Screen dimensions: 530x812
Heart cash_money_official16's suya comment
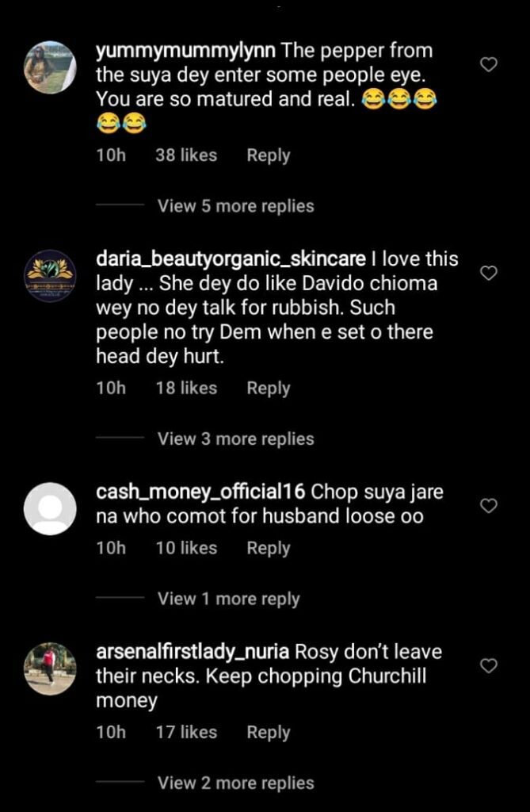489,505
